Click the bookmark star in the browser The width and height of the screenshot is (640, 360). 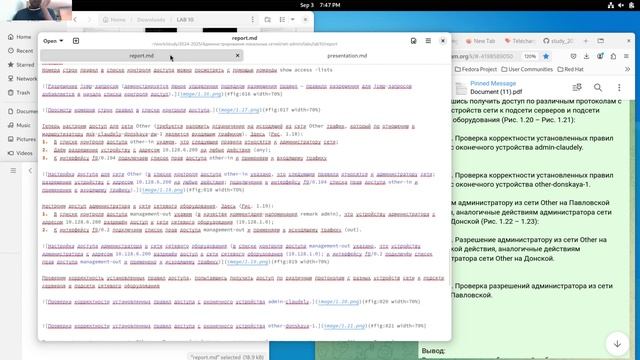pyautogui.click(x=546, y=56)
